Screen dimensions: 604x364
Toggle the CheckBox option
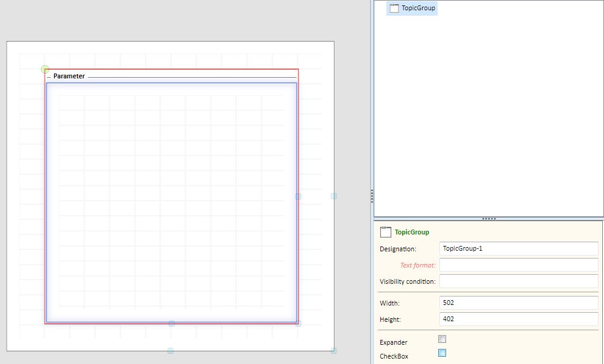442,353
